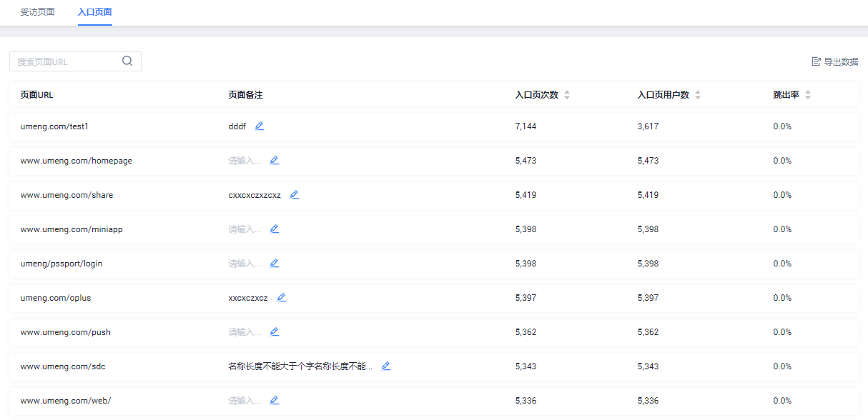The image size is (868, 420).
Task: Click the www.umeng.com/web/ URL
Action: 66,401
